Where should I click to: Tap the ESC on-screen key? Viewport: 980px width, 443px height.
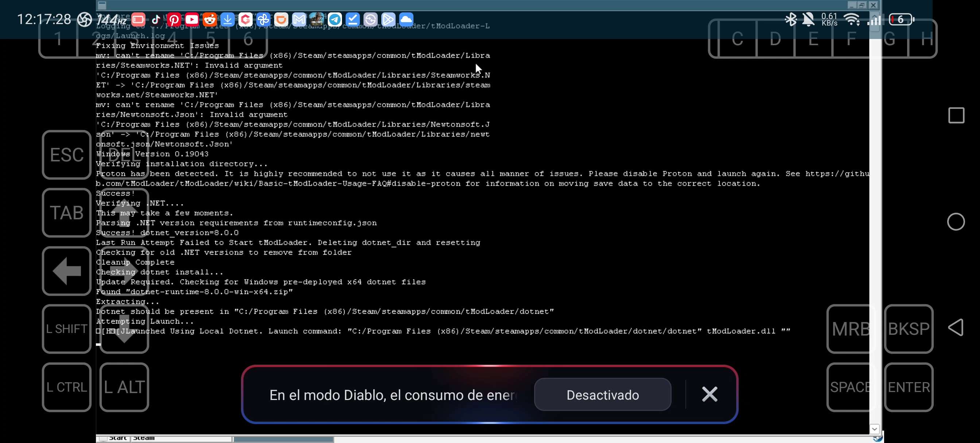(67, 154)
